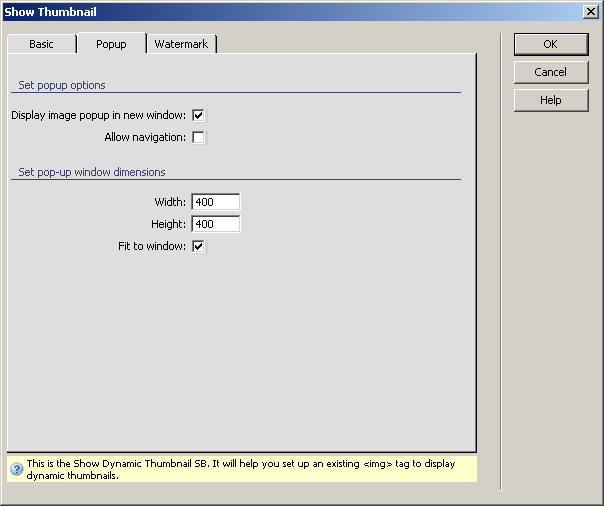Open the Watermark tab
The height and width of the screenshot is (506, 604).
[181, 44]
